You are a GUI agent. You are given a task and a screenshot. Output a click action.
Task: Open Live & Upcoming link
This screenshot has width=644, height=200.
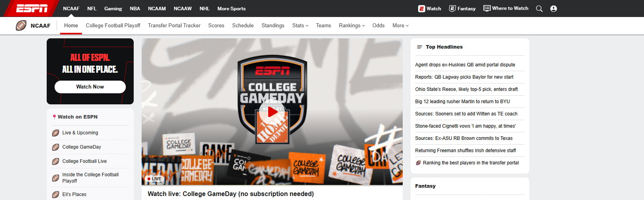click(x=80, y=133)
